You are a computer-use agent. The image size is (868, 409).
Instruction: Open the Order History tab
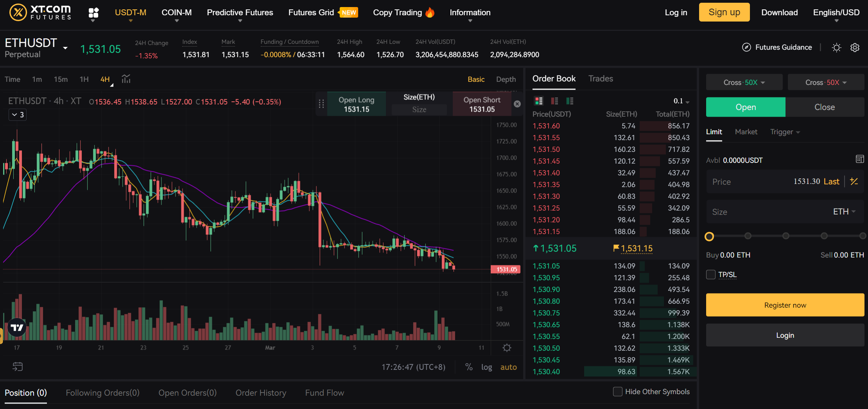[x=261, y=393]
